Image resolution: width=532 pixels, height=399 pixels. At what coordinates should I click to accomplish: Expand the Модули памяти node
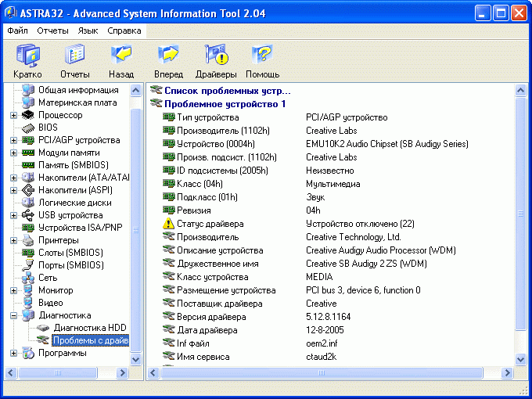(13, 153)
